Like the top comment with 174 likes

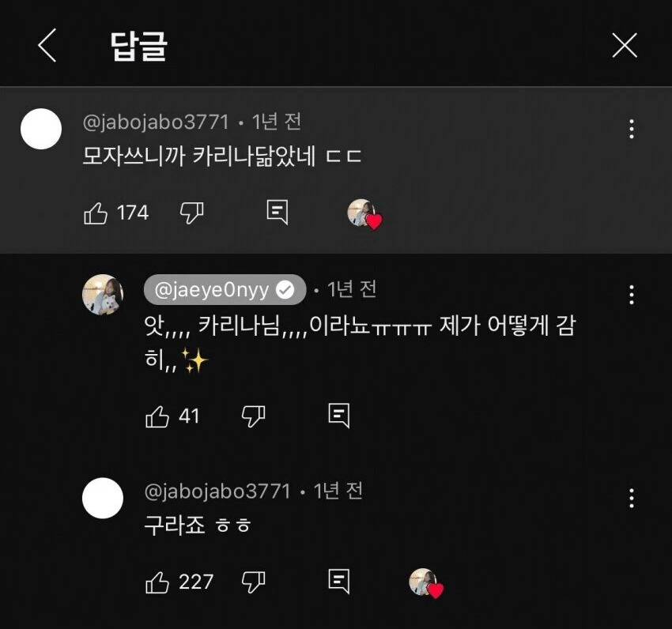click(96, 213)
